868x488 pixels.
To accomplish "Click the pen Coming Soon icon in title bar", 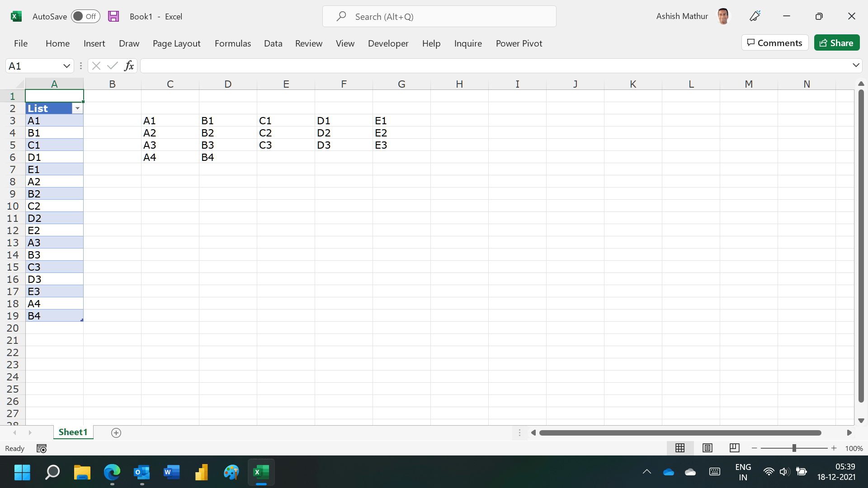I will coord(755,17).
